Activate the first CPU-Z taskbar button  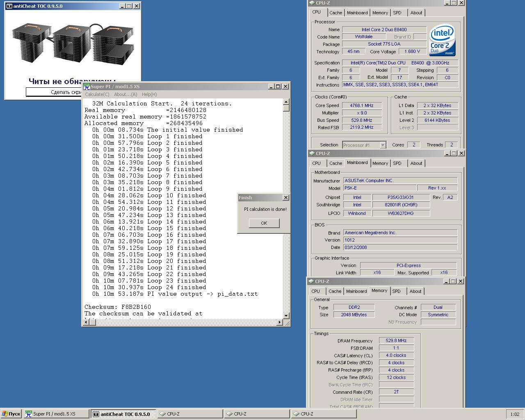pos(190,414)
